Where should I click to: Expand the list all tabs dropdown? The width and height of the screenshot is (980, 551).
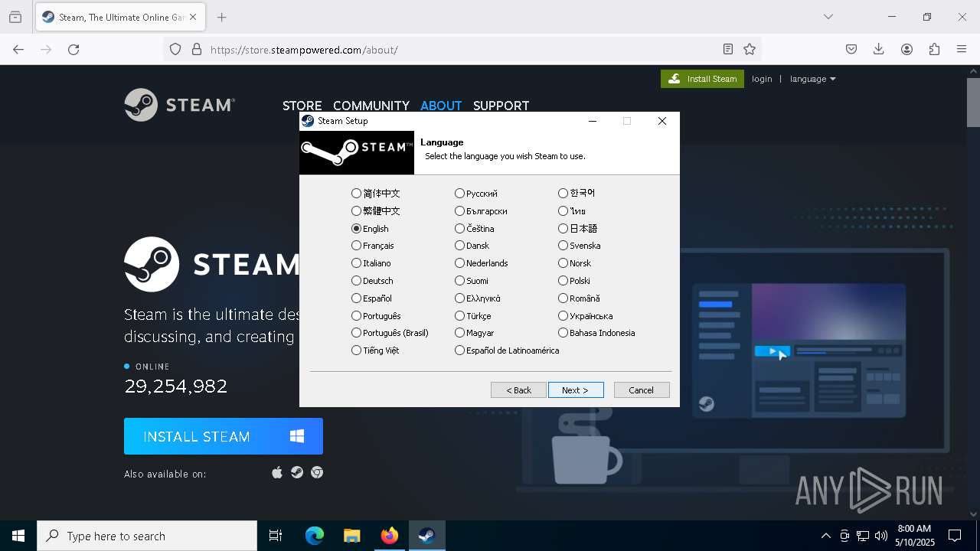pyautogui.click(x=828, y=17)
